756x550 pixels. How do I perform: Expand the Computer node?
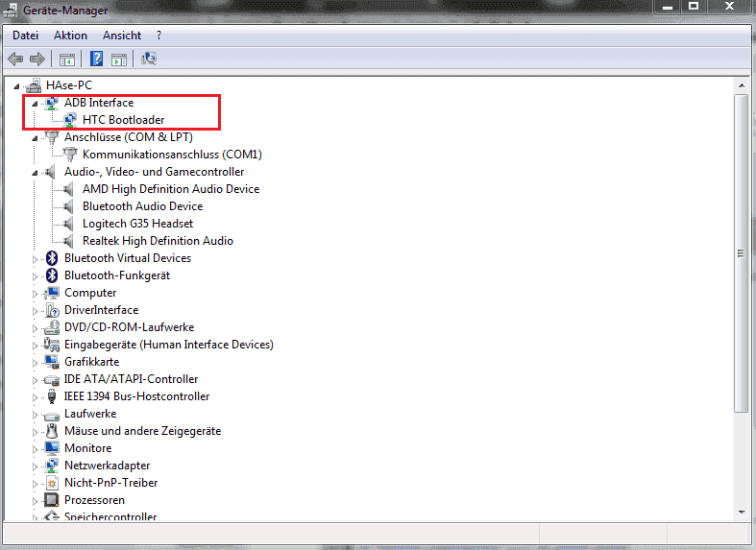(35, 294)
